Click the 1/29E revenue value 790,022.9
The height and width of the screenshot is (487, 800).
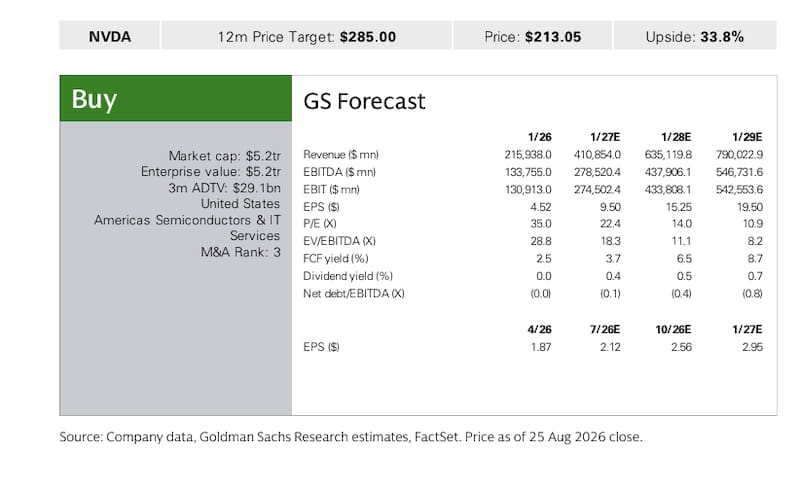click(x=739, y=155)
